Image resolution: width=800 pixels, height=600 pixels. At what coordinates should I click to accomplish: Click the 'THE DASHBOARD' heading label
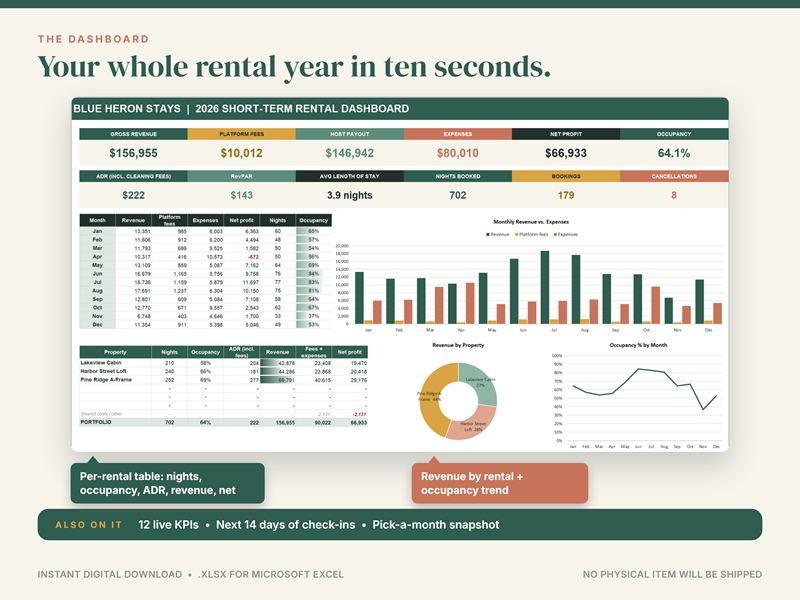(x=94, y=39)
